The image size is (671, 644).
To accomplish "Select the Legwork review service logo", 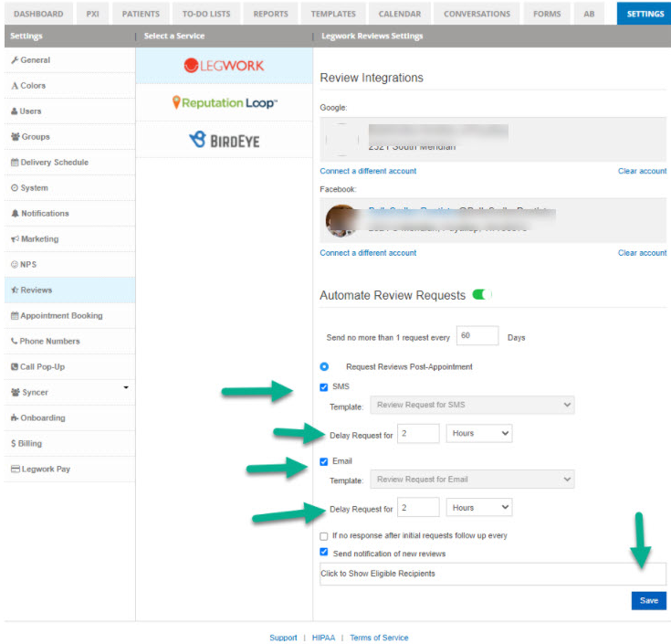I will coord(224,66).
